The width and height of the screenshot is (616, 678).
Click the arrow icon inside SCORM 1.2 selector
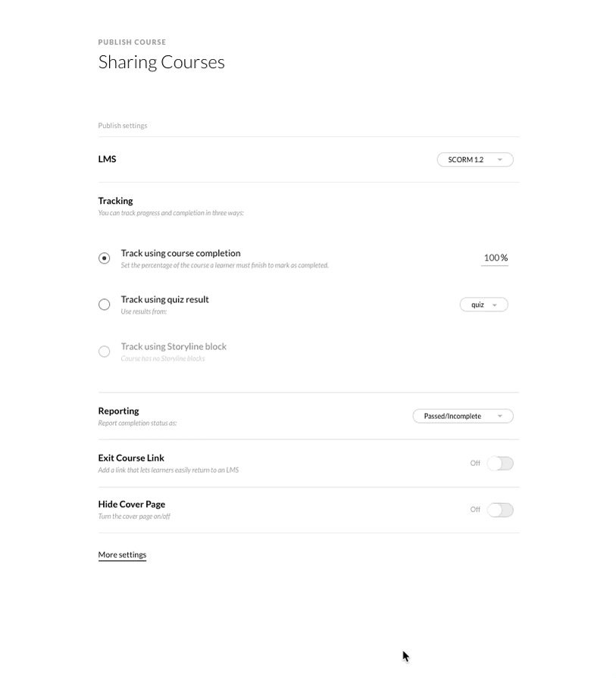pos(500,160)
